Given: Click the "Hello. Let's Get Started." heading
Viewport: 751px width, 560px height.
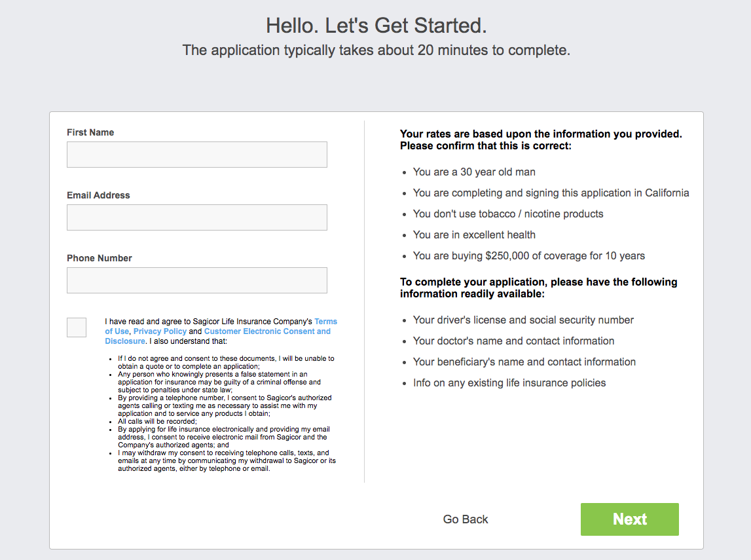Looking at the screenshot, I should pyautogui.click(x=376, y=26).
